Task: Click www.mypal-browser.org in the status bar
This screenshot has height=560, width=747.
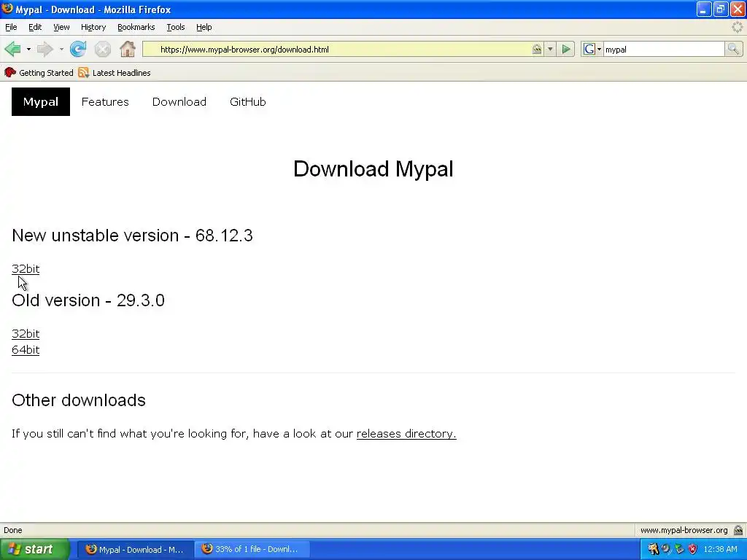Action: [x=684, y=530]
